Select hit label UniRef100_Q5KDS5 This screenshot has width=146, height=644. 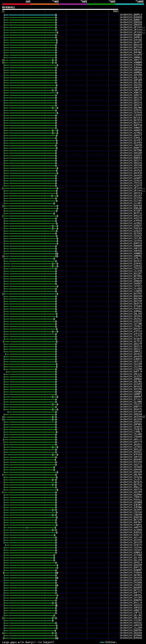(131, 25)
